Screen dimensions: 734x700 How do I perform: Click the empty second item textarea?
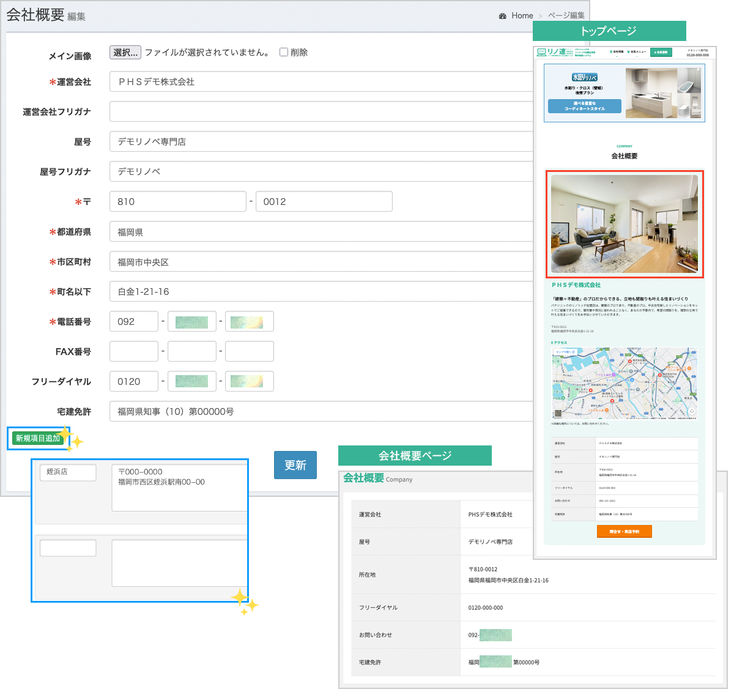180,563
